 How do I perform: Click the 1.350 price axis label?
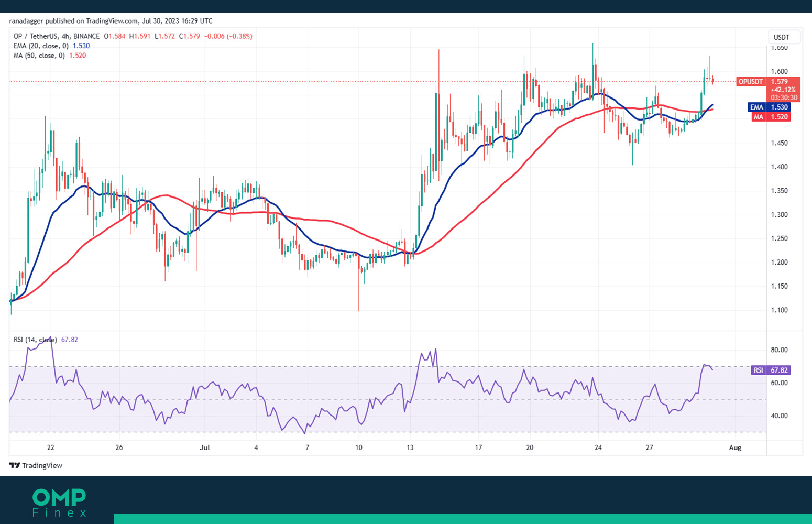click(779, 191)
